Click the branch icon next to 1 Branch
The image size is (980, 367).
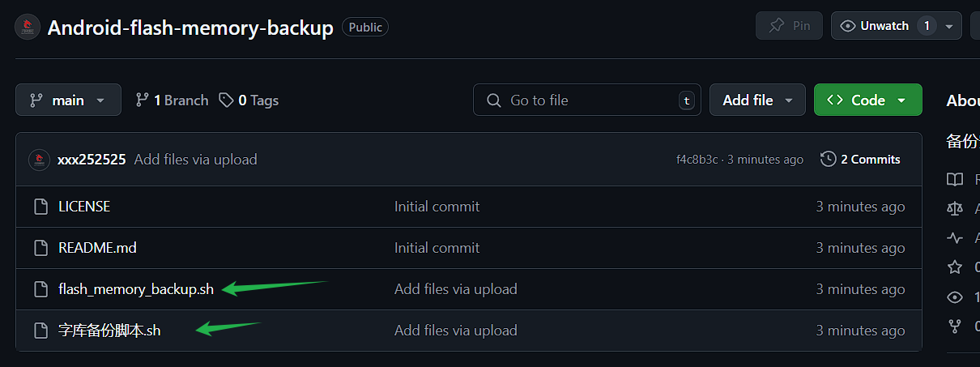[143, 100]
